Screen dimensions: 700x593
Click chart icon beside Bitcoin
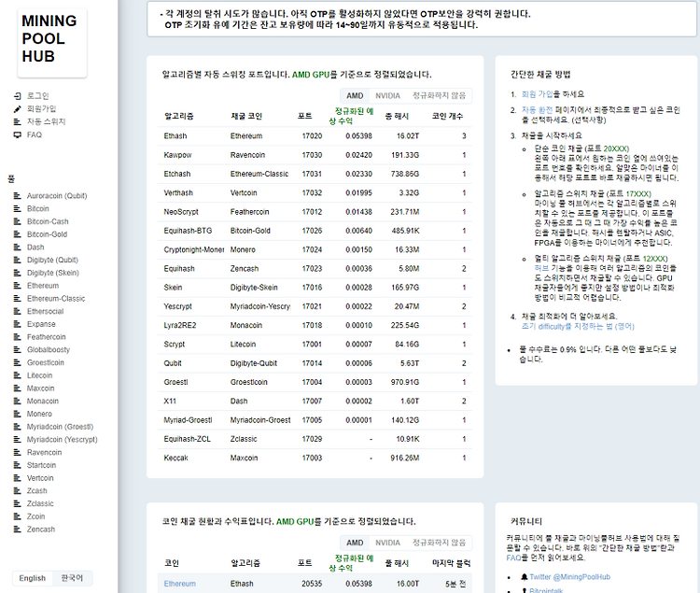pyautogui.click(x=18, y=208)
